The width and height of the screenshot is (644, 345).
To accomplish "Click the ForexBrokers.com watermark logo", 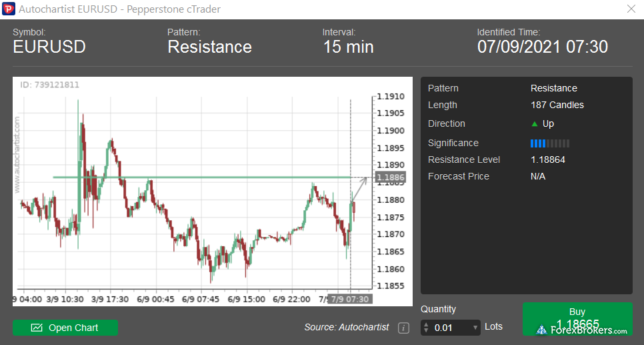I will point(581,330).
